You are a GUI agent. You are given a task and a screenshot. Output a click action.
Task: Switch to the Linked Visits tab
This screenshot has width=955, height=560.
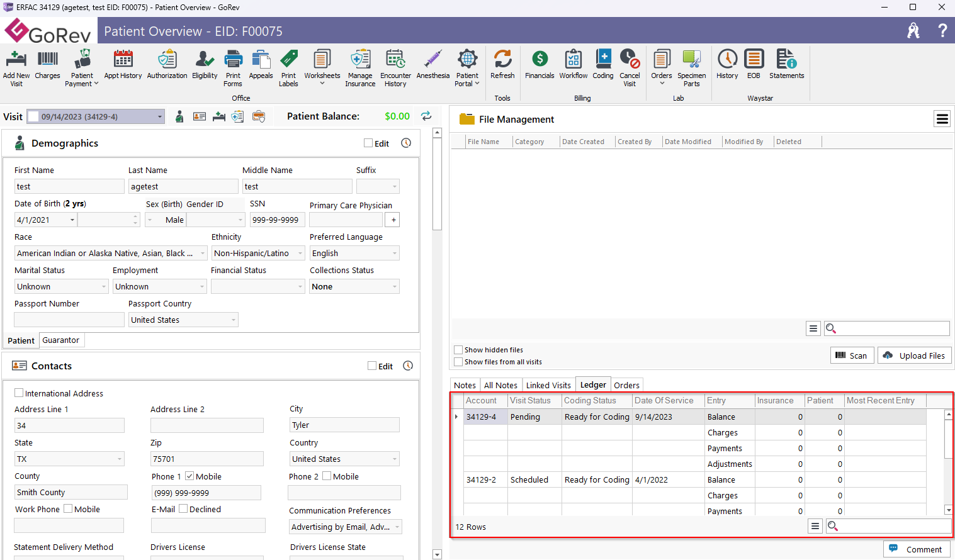(548, 385)
